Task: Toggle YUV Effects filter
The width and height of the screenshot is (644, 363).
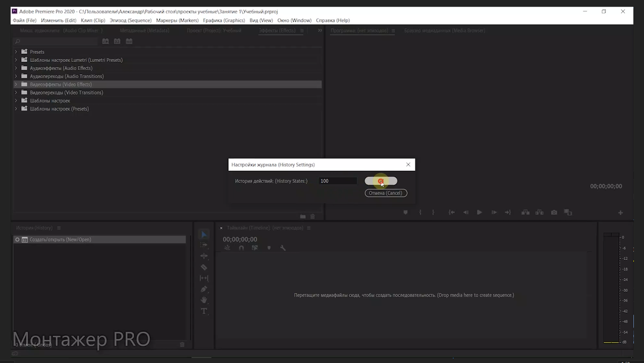Action: tap(129, 41)
